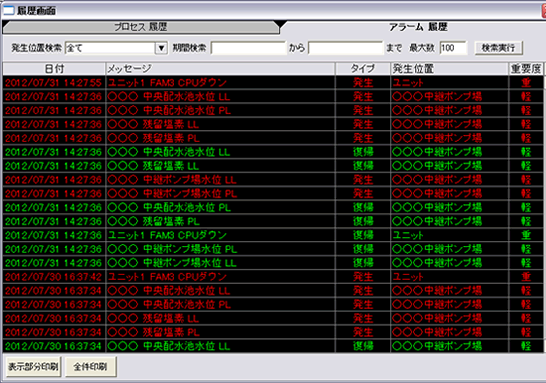Click the 発生位置検索 combo box showing 全て
The image size is (546, 383).
(x=116, y=48)
